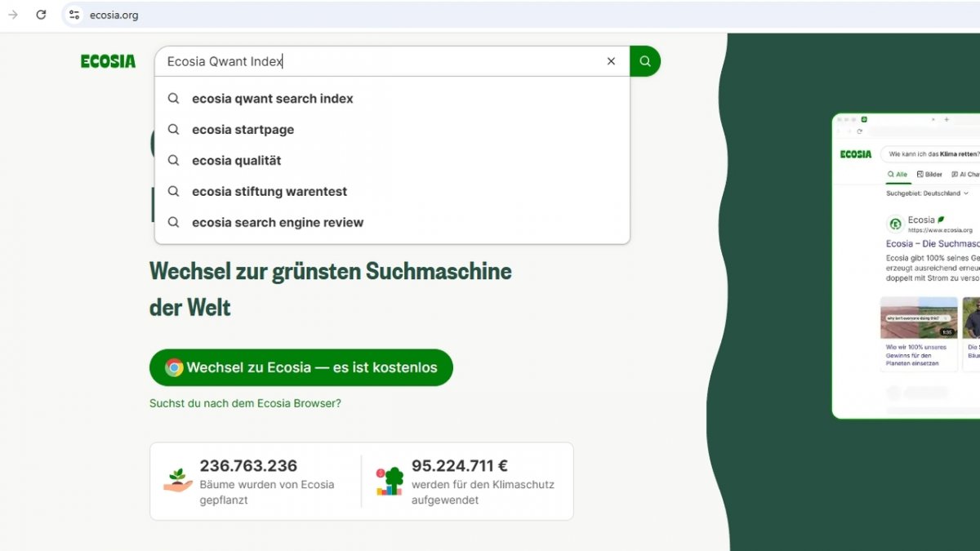Click 'Wechsel zu Ecosia — es ist kostenlos'

(301, 367)
